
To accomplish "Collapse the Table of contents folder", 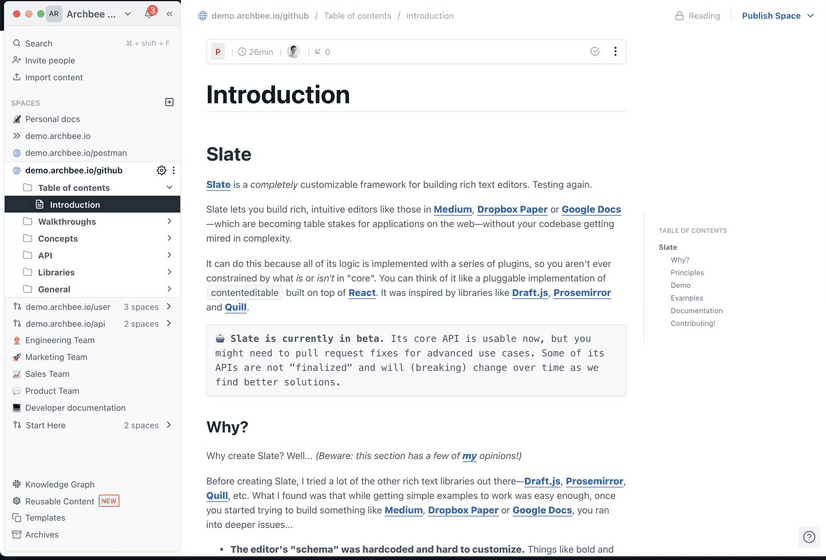I will pos(170,188).
